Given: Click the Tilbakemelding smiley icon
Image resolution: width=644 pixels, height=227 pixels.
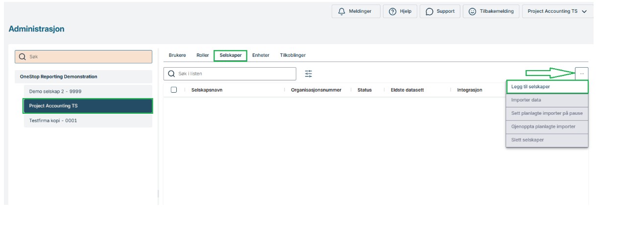Looking at the screenshot, I should point(472,12).
